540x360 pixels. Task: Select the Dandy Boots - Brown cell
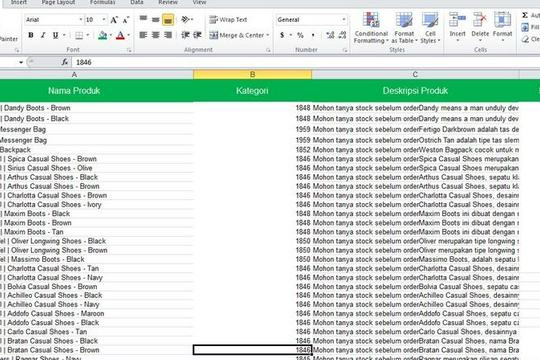[x=96, y=108]
